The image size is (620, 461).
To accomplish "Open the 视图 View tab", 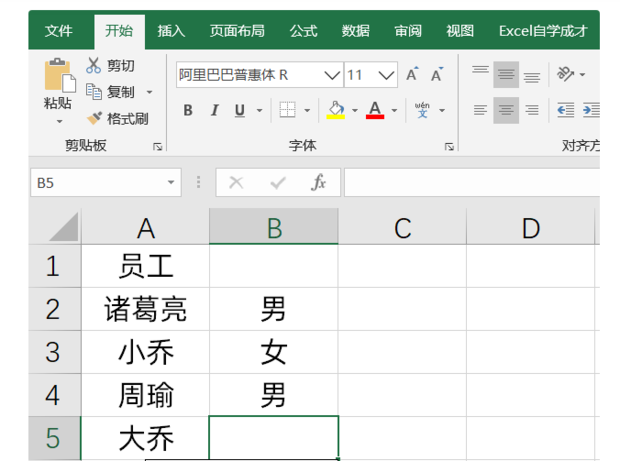I will [x=460, y=30].
